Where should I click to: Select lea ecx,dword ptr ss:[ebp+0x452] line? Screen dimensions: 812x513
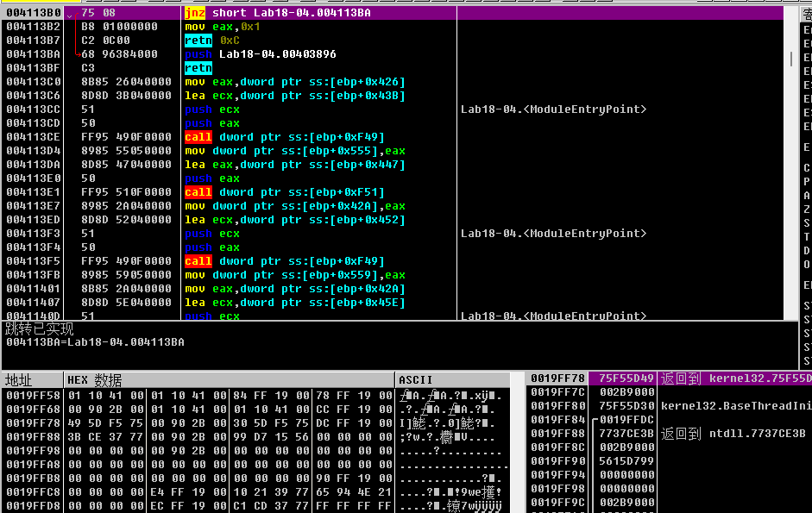(x=294, y=220)
